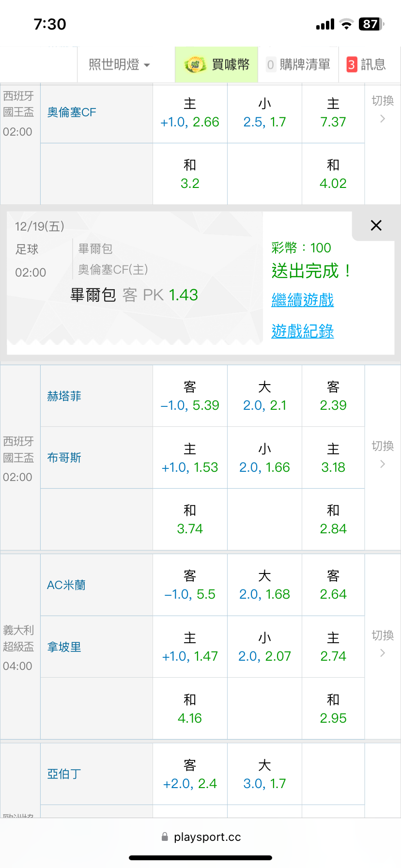Open the AC米蘭 team link
Image resolution: width=401 pixels, height=868 pixels.
[66, 585]
